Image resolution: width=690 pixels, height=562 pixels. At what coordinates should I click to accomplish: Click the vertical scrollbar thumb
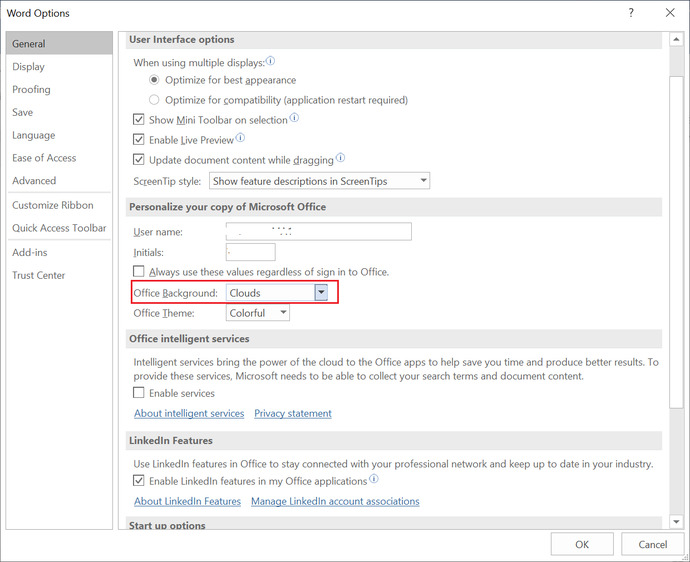pos(676,242)
